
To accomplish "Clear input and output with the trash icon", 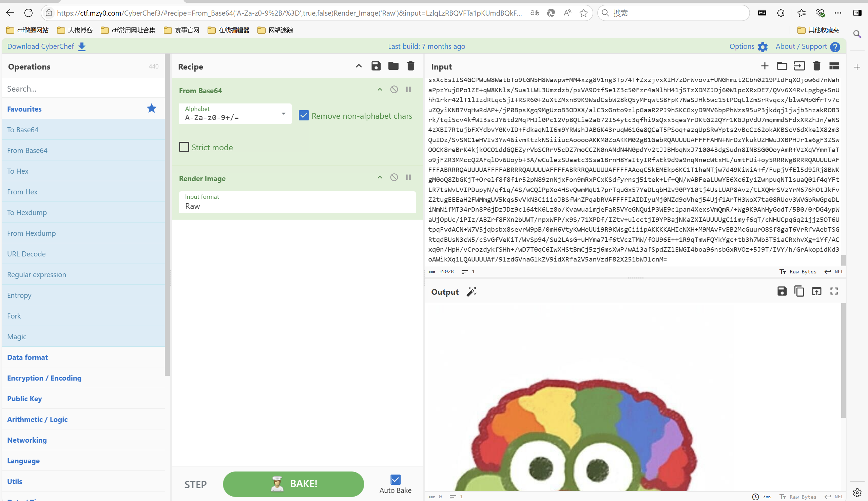I will coord(816,66).
